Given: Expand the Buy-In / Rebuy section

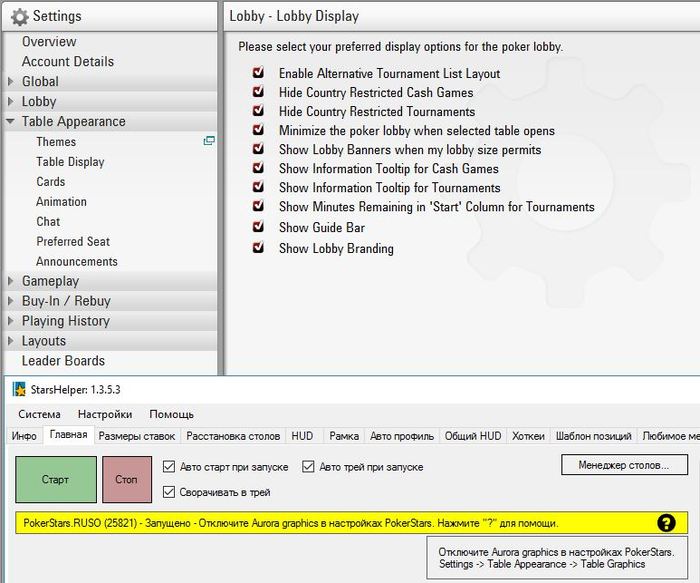Looking at the screenshot, I should [11, 301].
